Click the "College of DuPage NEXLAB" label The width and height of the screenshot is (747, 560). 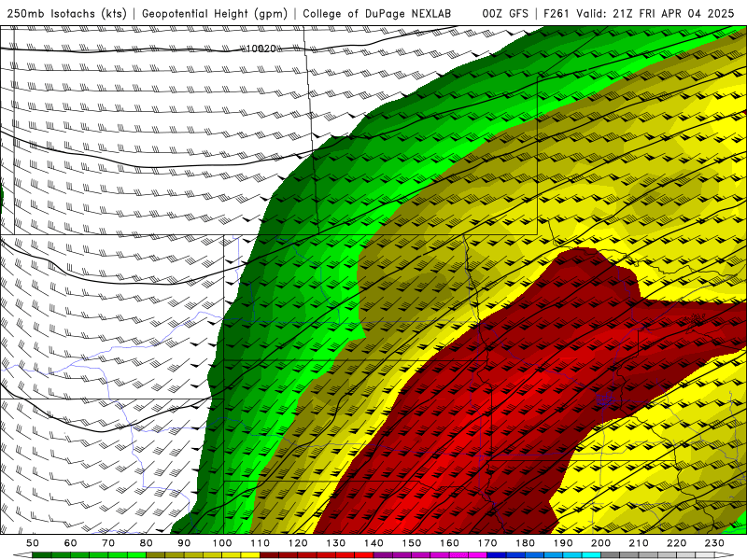(x=377, y=13)
